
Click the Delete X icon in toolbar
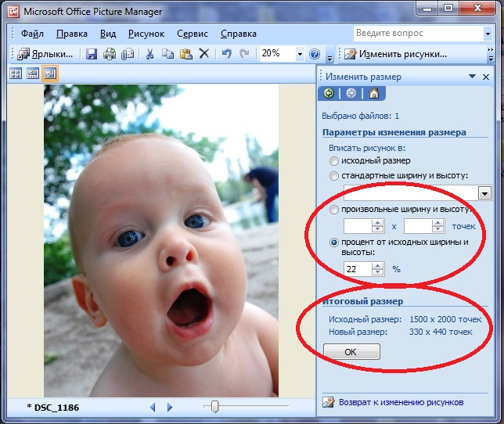[204, 54]
